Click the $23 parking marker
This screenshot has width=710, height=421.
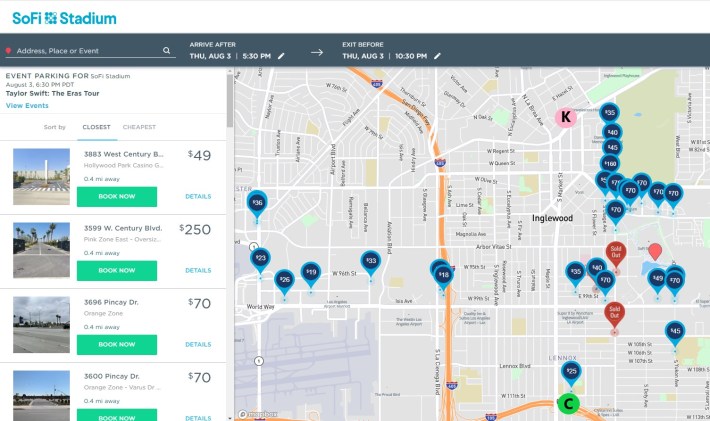260,258
